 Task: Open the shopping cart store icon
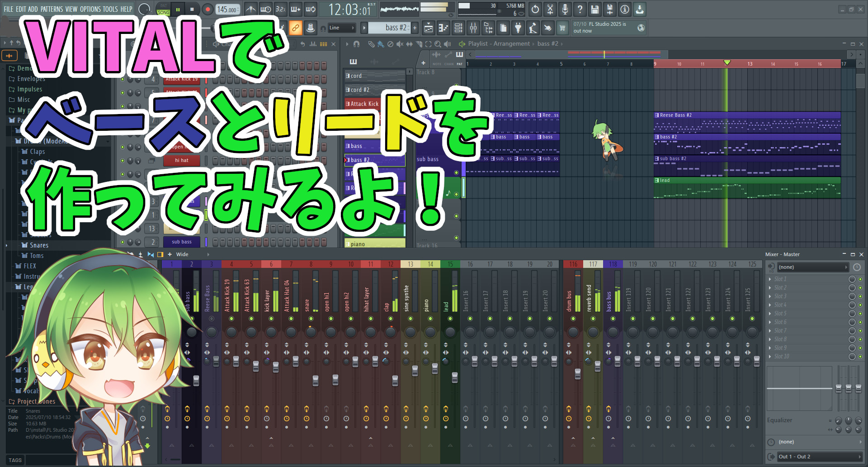[562, 28]
